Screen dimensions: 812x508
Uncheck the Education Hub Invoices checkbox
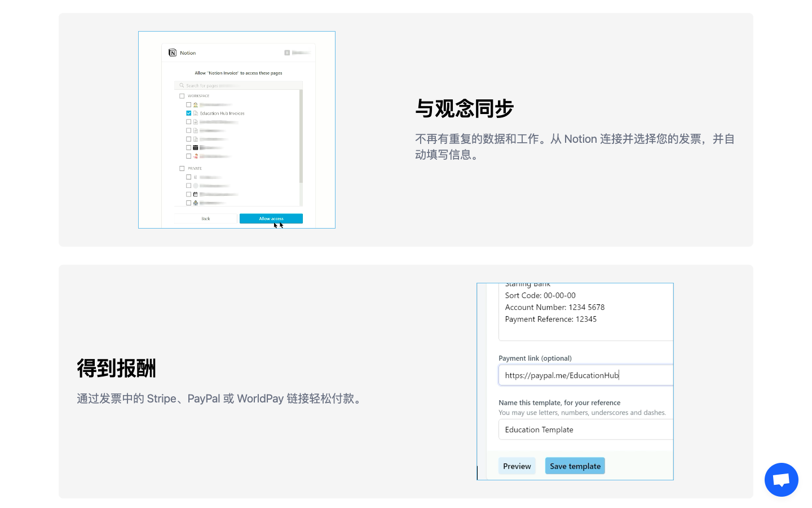click(x=188, y=113)
